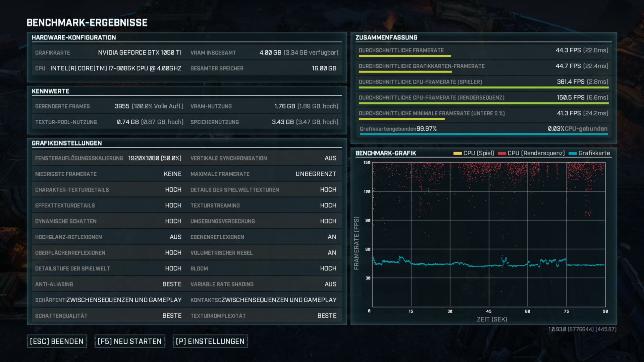
Task: Toggle Variable Rate Shading AUS setting
Action: point(332,284)
